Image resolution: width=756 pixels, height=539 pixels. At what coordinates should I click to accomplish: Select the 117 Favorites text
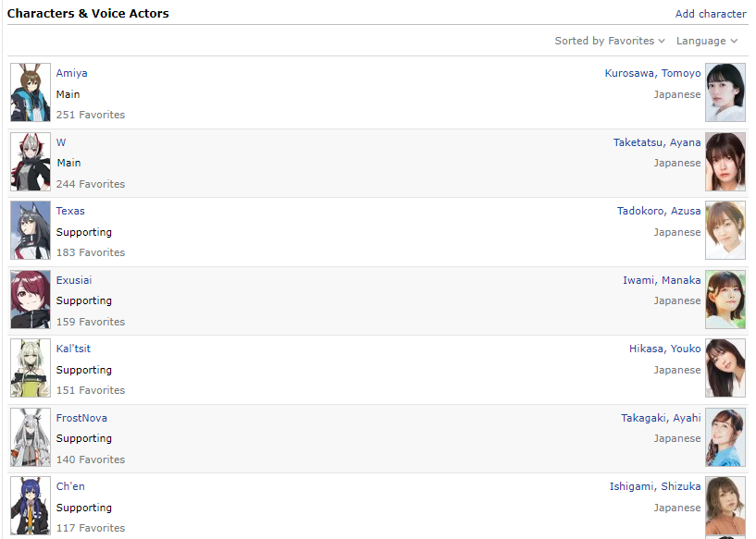click(91, 528)
